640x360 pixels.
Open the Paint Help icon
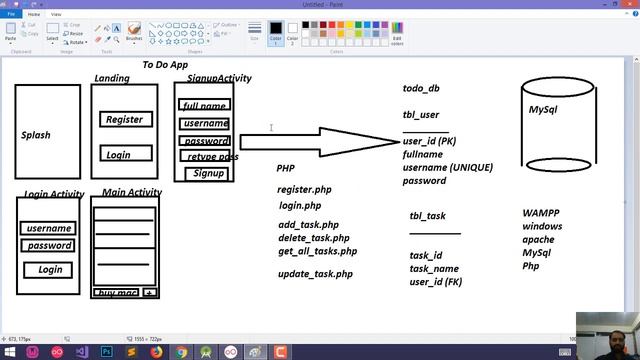[x=635, y=14]
